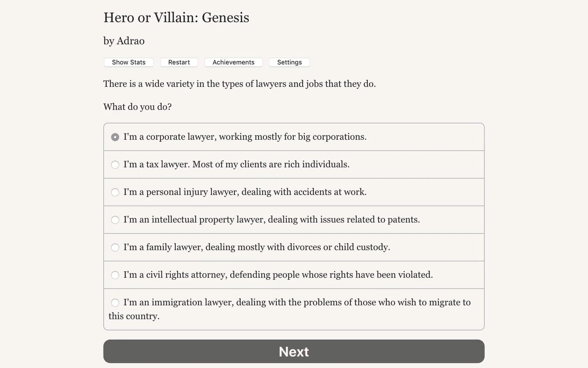Screen dimensions: 588x368
Task: Click the rich individuals clients description
Action: coord(236,165)
